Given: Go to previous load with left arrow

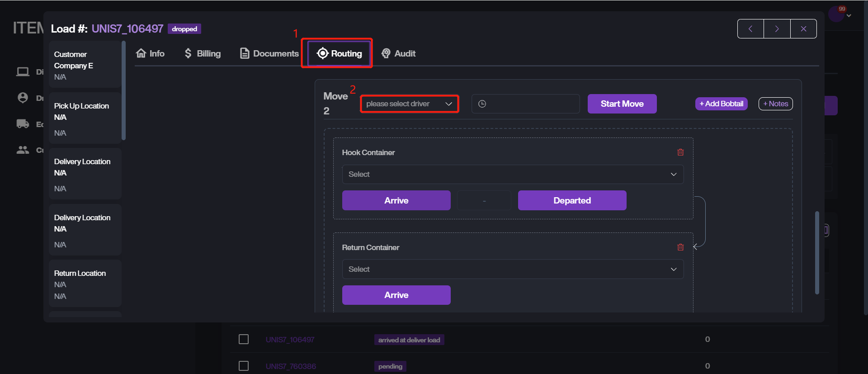Looking at the screenshot, I should point(750,29).
